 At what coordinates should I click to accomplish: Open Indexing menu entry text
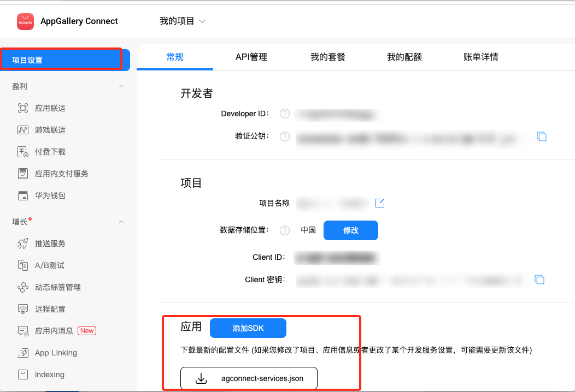(50, 375)
